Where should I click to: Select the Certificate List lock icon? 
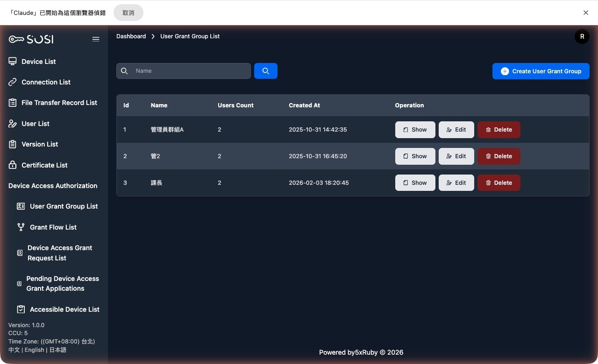12,165
